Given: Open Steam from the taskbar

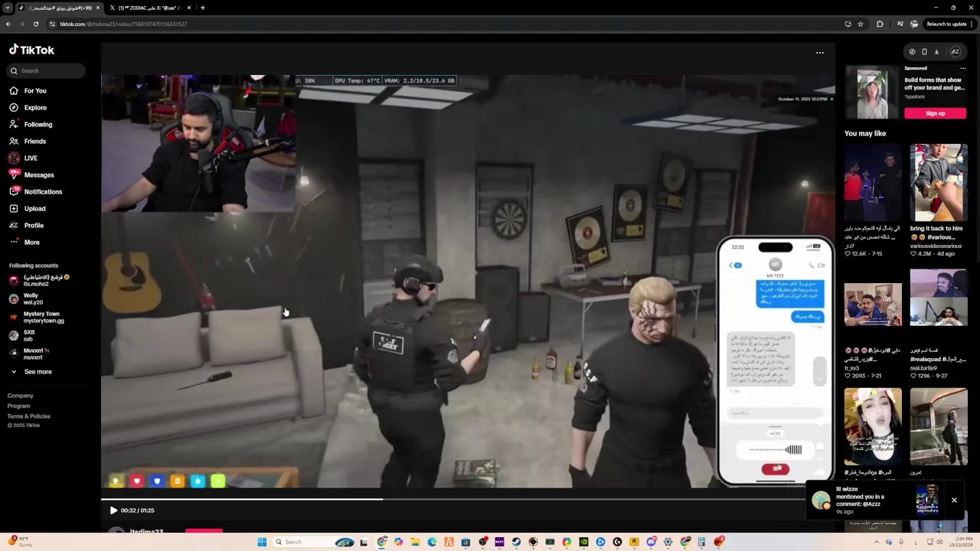Looking at the screenshot, I should pyautogui.click(x=516, y=542).
